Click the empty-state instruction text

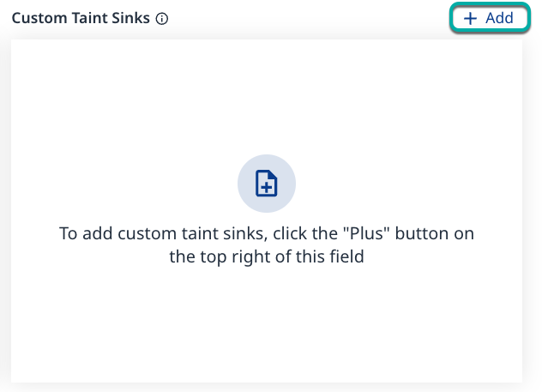pos(267,245)
